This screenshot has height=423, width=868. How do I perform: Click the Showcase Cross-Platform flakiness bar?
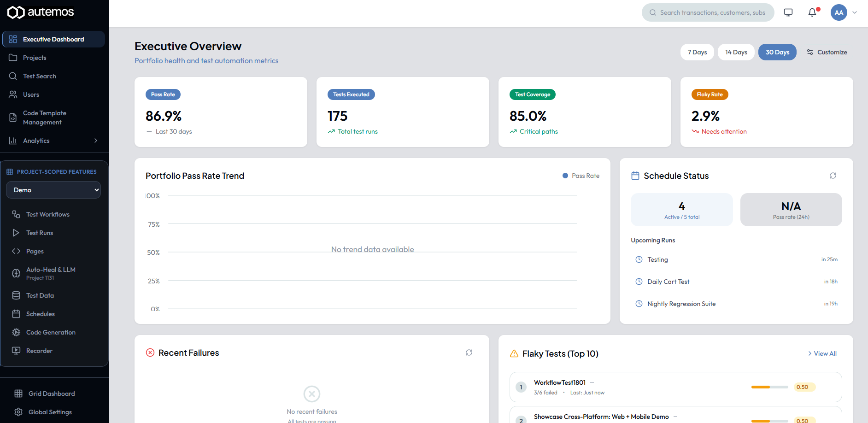tap(769, 421)
